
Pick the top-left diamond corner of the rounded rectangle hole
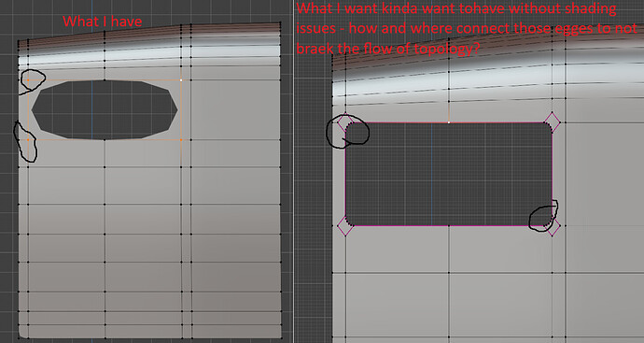pyautogui.click(x=345, y=122)
